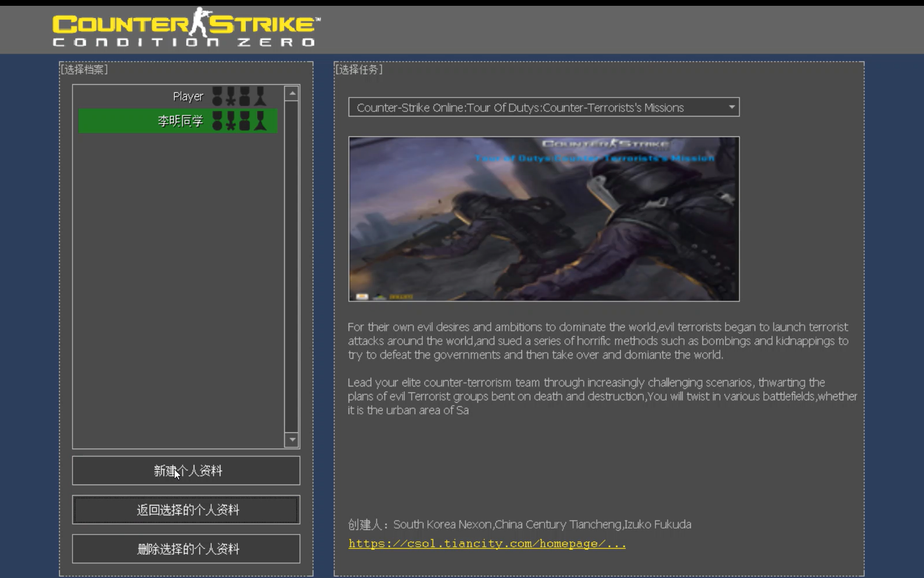Click the 新建个人资料 button

(x=186, y=471)
